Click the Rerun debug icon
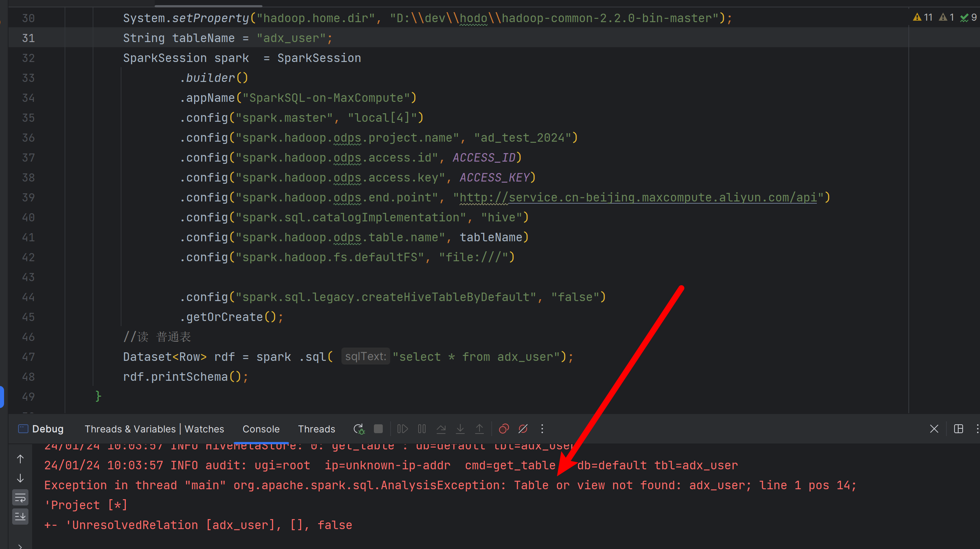The width and height of the screenshot is (980, 549). pyautogui.click(x=359, y=429)
